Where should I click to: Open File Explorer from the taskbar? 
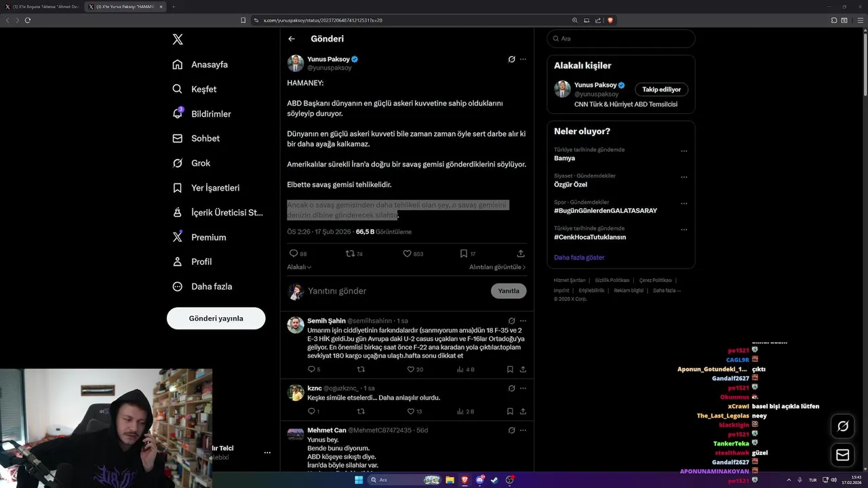click(x=450, y=480)
